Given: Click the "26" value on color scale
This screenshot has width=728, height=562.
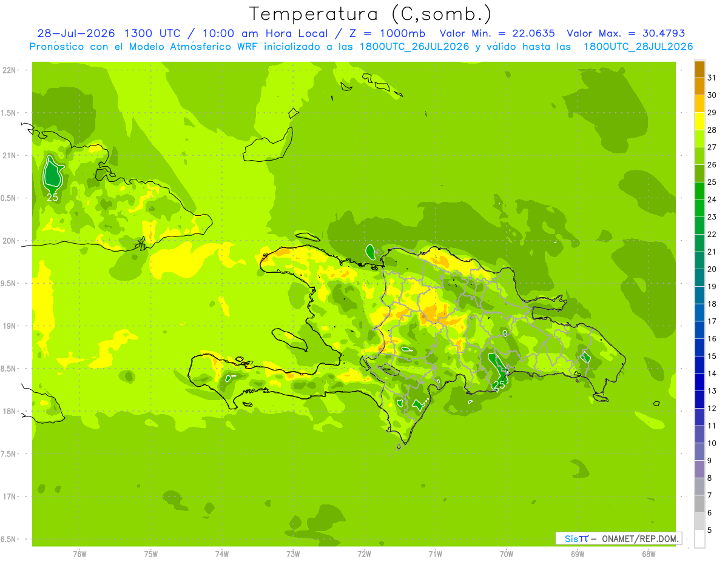Looking at the screenshot, I should pos(712,164).
